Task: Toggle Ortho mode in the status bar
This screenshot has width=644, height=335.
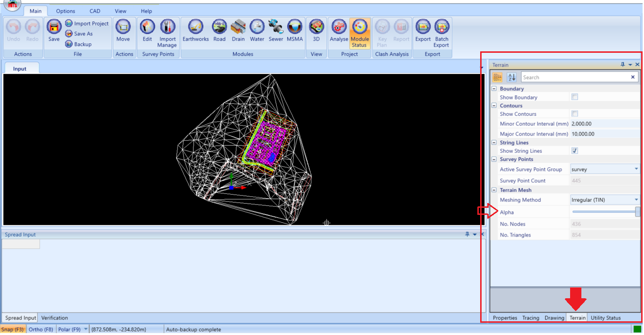Action: [x=41, y=329]
